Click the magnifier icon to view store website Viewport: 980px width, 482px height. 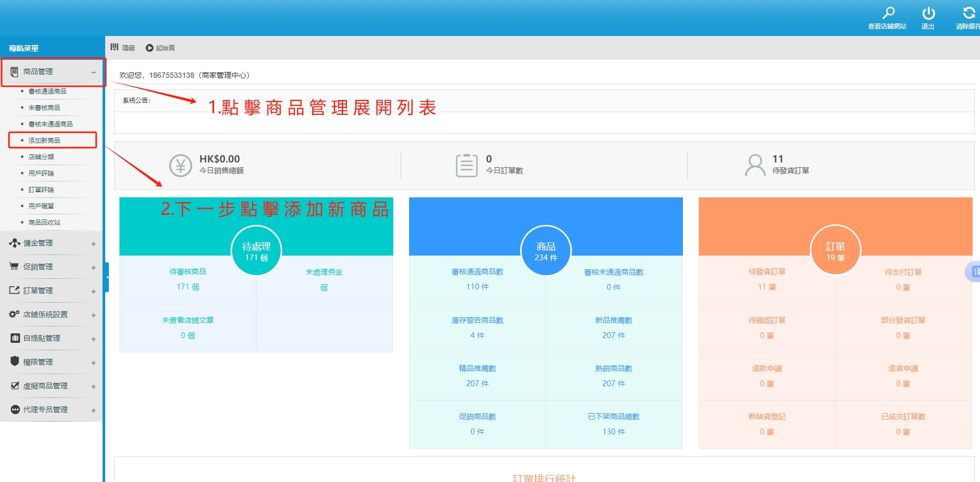888,13
